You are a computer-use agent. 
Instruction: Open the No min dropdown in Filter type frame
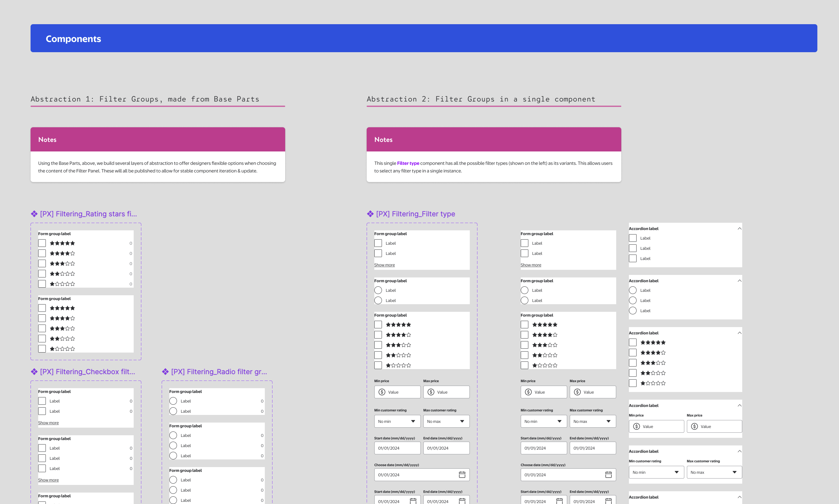click(x=397, y=422)
